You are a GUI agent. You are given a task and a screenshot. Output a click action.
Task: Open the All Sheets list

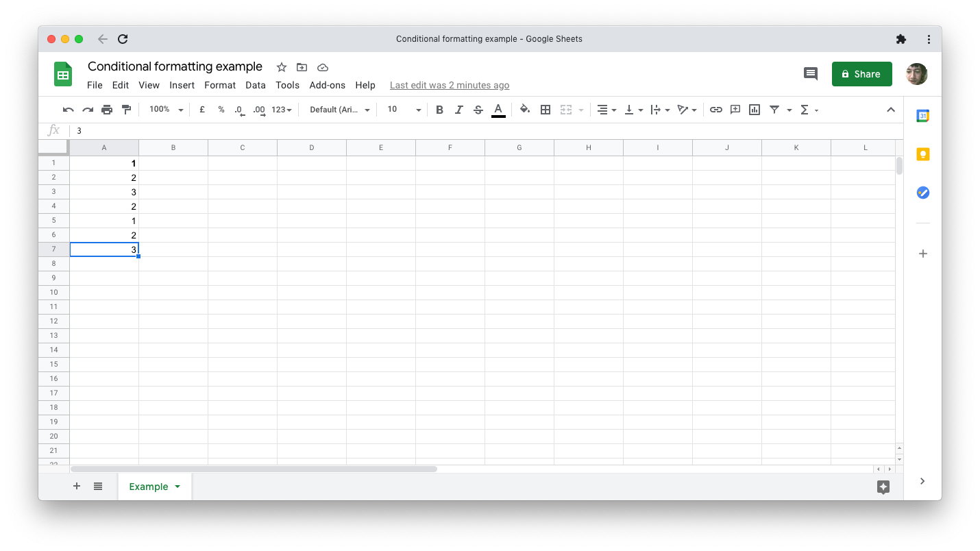(98, 486)
